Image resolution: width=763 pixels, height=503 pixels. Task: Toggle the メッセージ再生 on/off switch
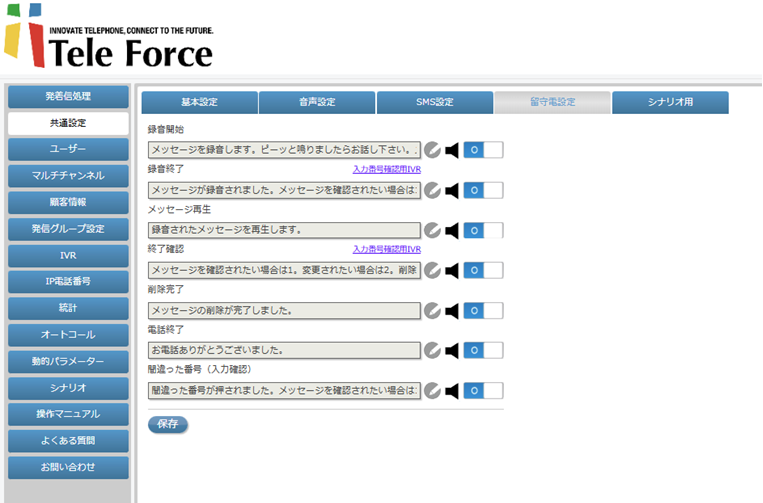(483, 230)
